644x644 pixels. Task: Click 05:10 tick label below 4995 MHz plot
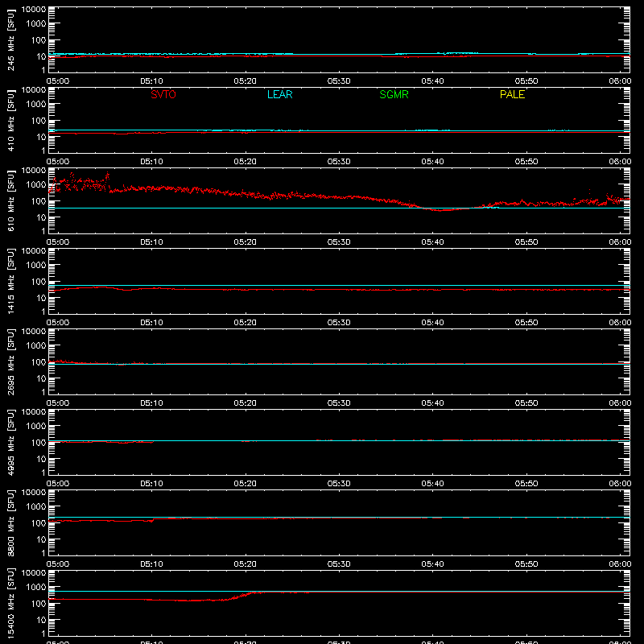click(x=151, y=484)
